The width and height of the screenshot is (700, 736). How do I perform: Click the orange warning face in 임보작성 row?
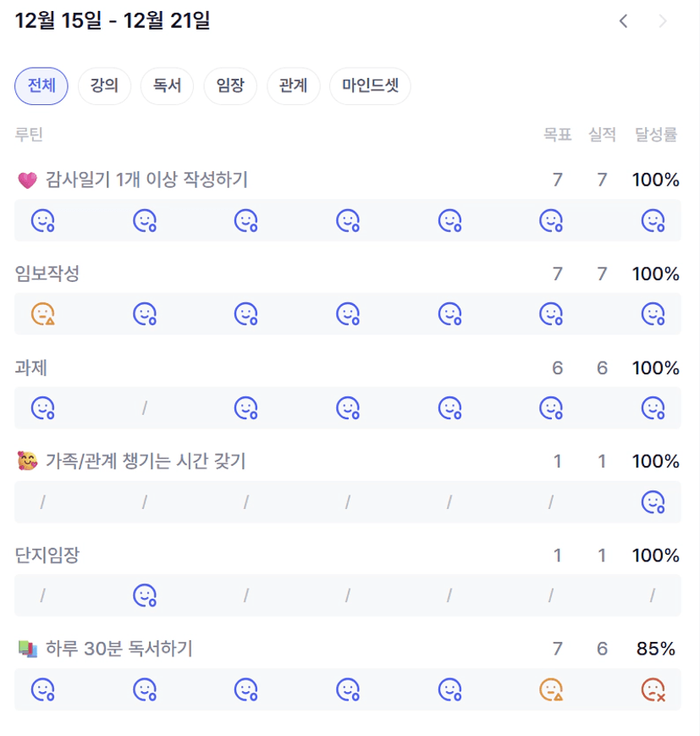[43, 314]
